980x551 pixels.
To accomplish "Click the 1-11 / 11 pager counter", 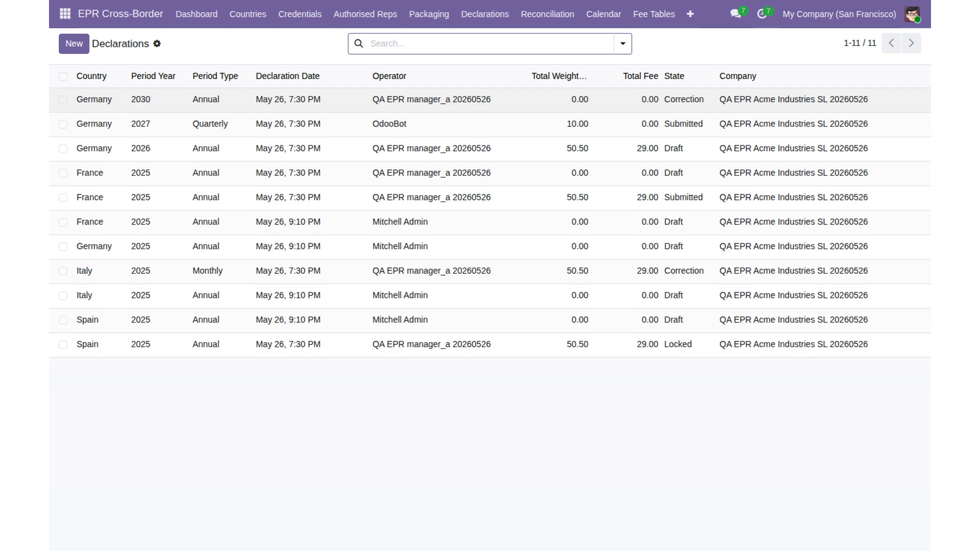I will point(860,43).
